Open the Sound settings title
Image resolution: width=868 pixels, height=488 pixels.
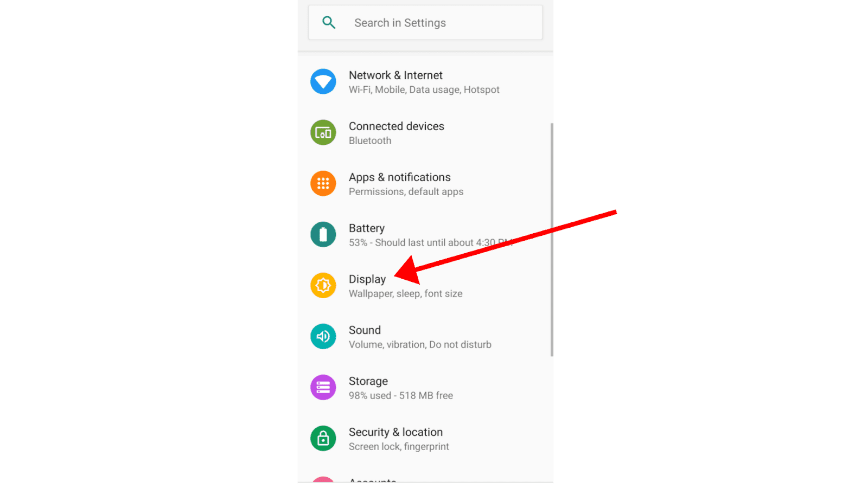click(x=365, y=330)
